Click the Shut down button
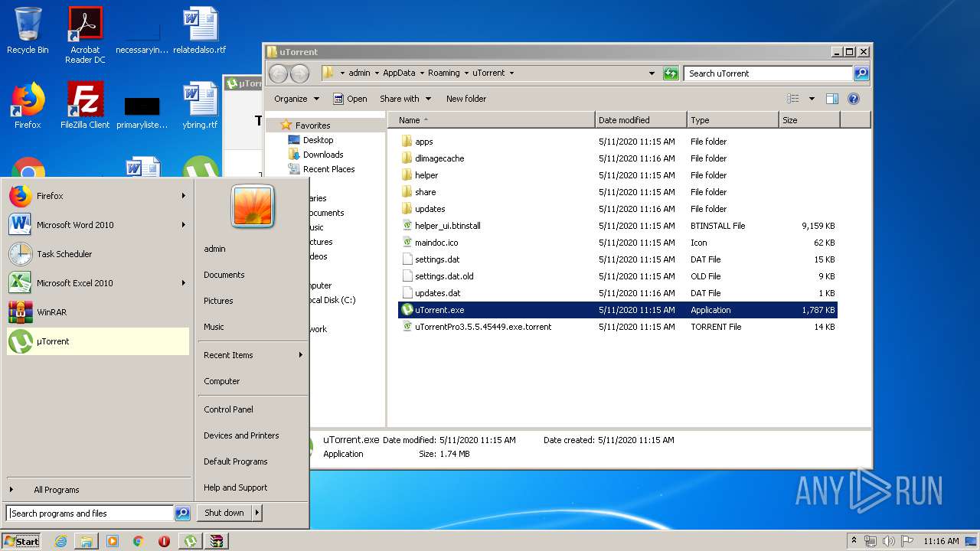The image size is (980, 551). pos(224,513)
